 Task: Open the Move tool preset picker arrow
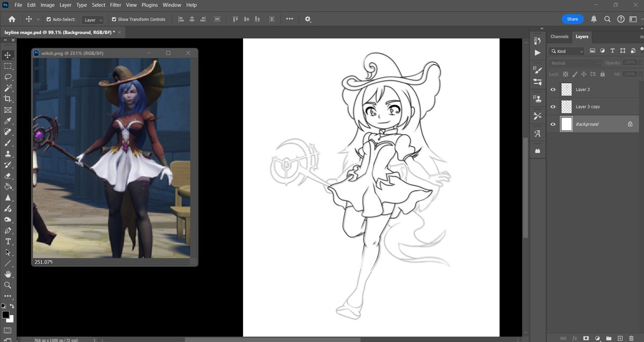(38, 19)
